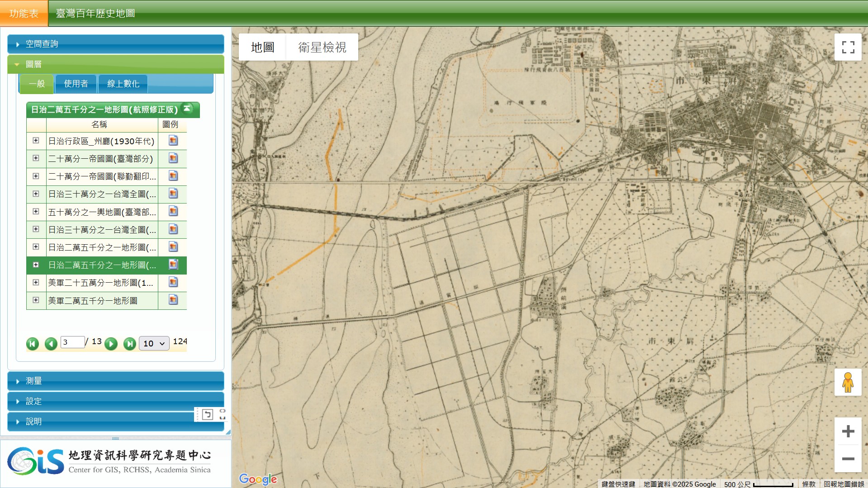The image size is (868, 488).
Task: Open the 功能表 menu
Action: pyautogui.click(x=24, y=13)
